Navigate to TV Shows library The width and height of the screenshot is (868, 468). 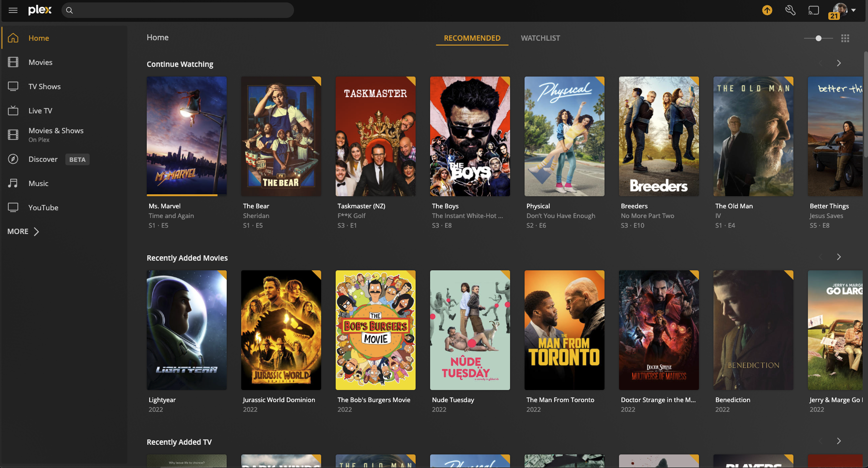(x=44, y=86)
